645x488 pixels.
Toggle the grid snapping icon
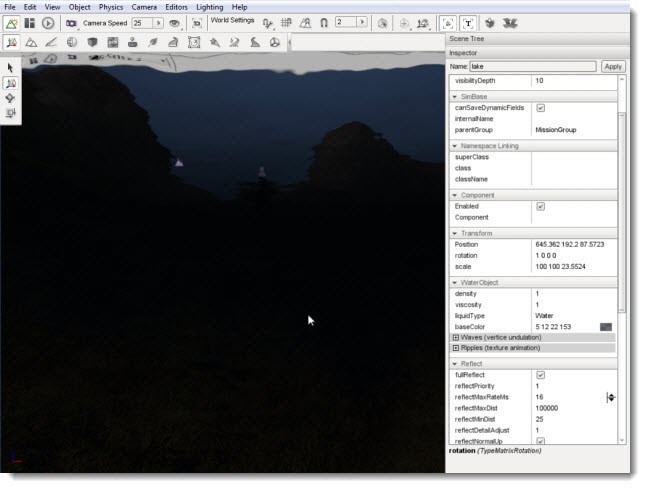pos(286,23)
